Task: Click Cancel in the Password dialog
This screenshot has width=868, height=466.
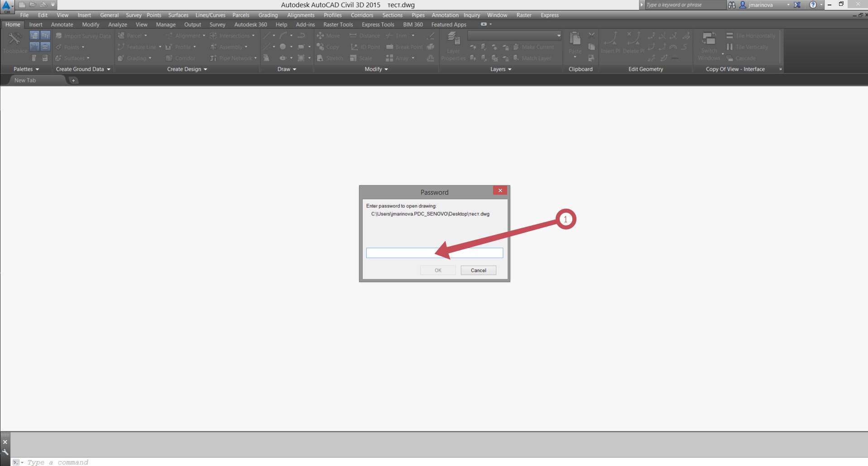Action: [479, 270]
